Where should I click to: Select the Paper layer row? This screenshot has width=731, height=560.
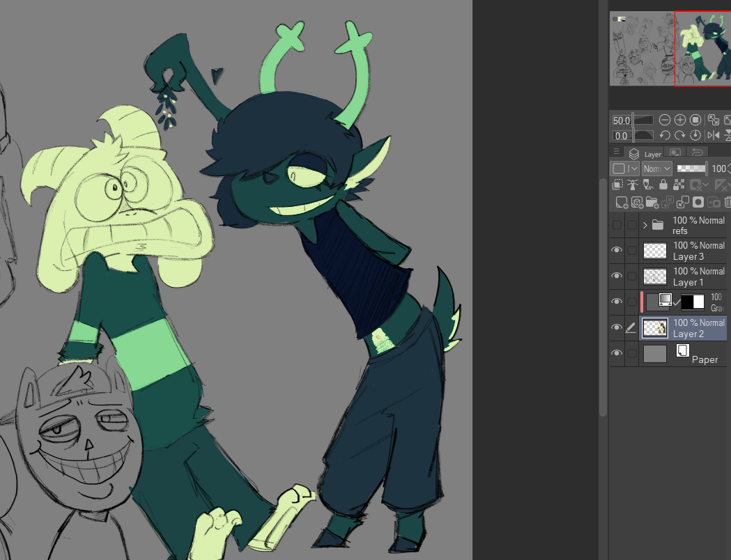(x=682, y=353)
